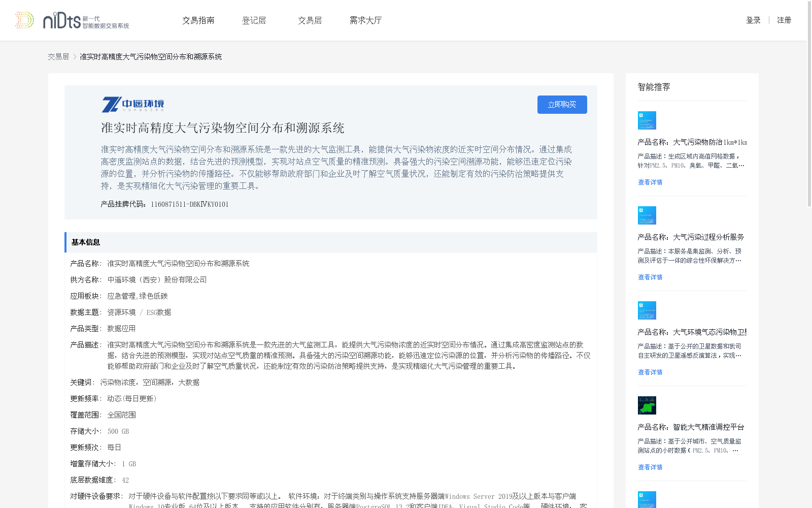The height and width of the screenshot is (508, 812).
Task: Click the 数据应用 product type value
Action: [121, 329]
